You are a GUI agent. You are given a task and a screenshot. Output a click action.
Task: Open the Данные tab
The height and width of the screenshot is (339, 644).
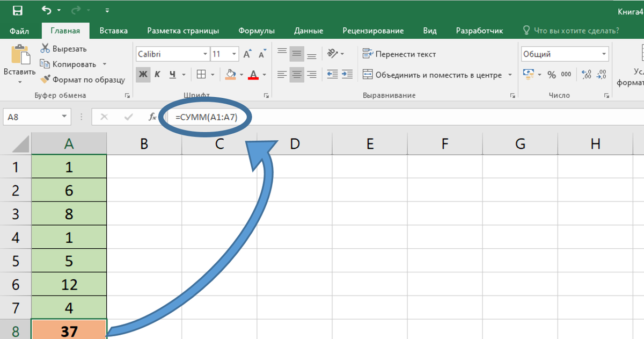(x=309, y=31)
